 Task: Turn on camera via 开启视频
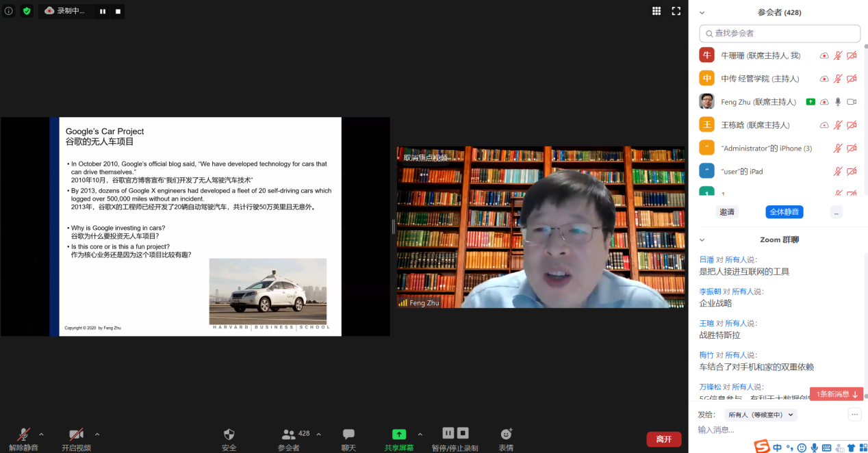coord(76,438)
